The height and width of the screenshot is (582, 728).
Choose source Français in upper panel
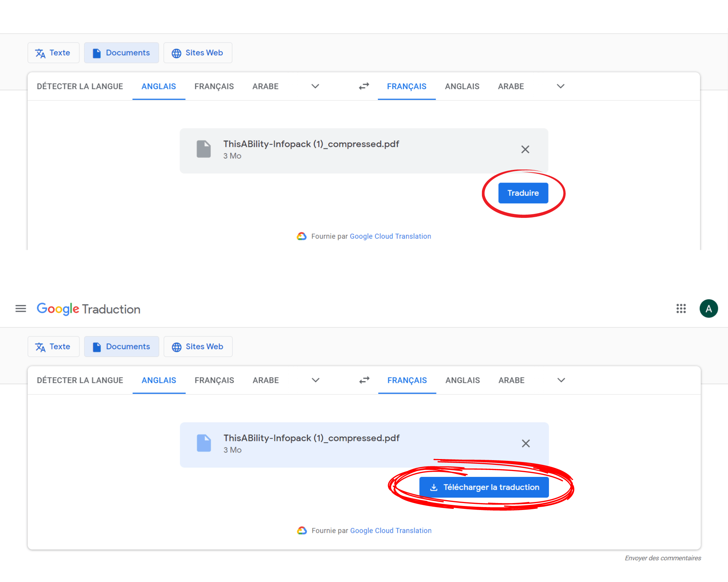click(x=214, y=87)
